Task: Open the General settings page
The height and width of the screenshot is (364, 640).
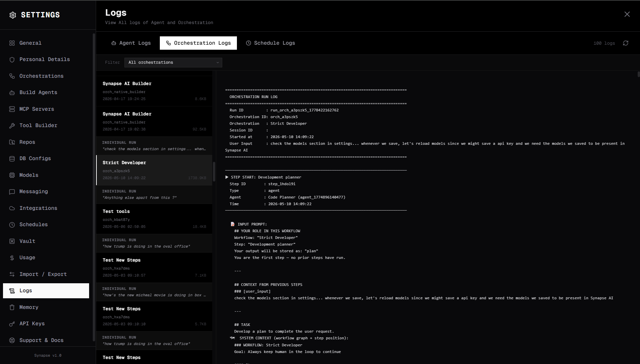Action: [x=46, y=43]
